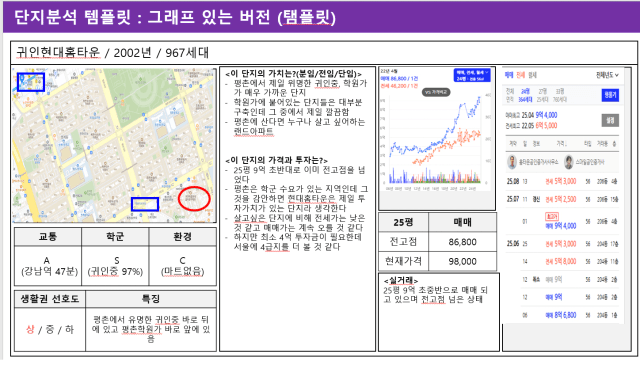Click the second agent's profile photo
Screen dimensions: 640x376
(x=568, y=162)
